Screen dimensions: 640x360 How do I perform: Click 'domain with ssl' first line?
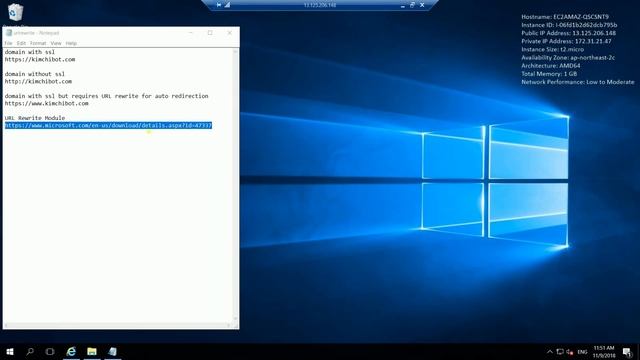(x=29, y=52)
